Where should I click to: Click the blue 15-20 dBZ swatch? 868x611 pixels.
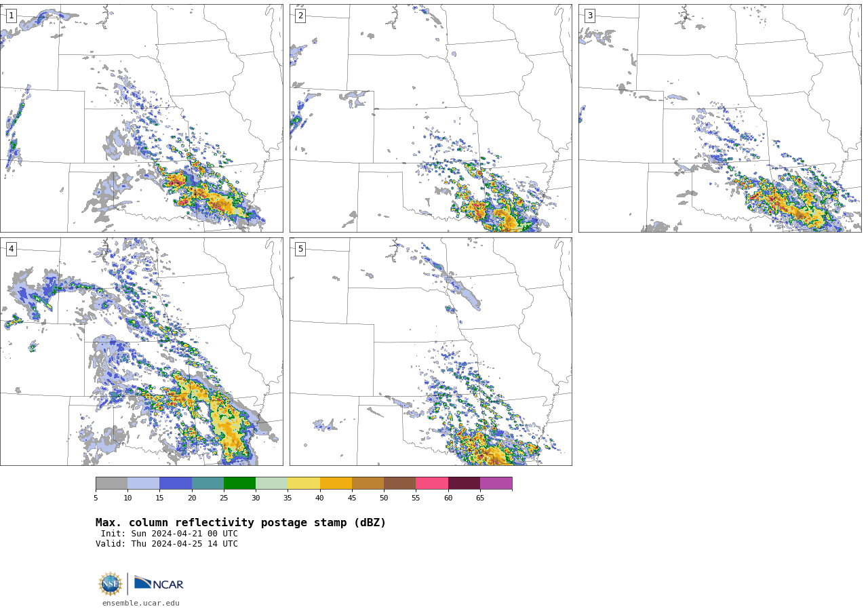click(176, 483)
